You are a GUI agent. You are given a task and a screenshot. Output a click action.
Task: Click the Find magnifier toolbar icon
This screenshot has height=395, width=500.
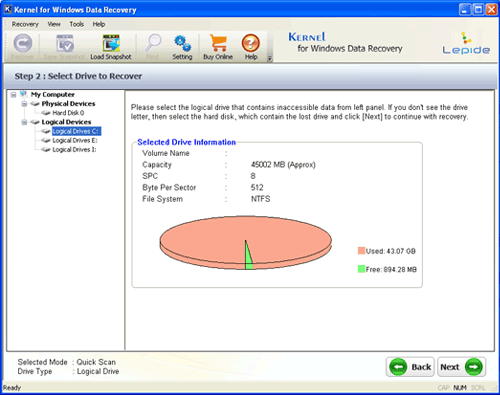click(x=153, y=43)
